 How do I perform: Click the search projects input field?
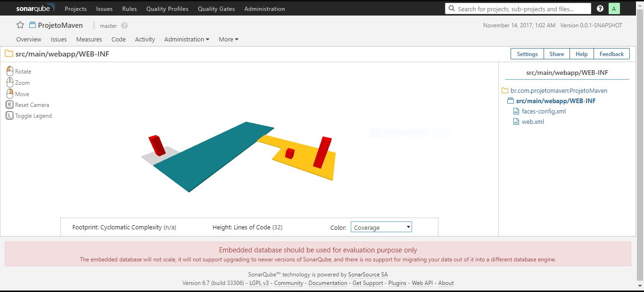point(518,8)
